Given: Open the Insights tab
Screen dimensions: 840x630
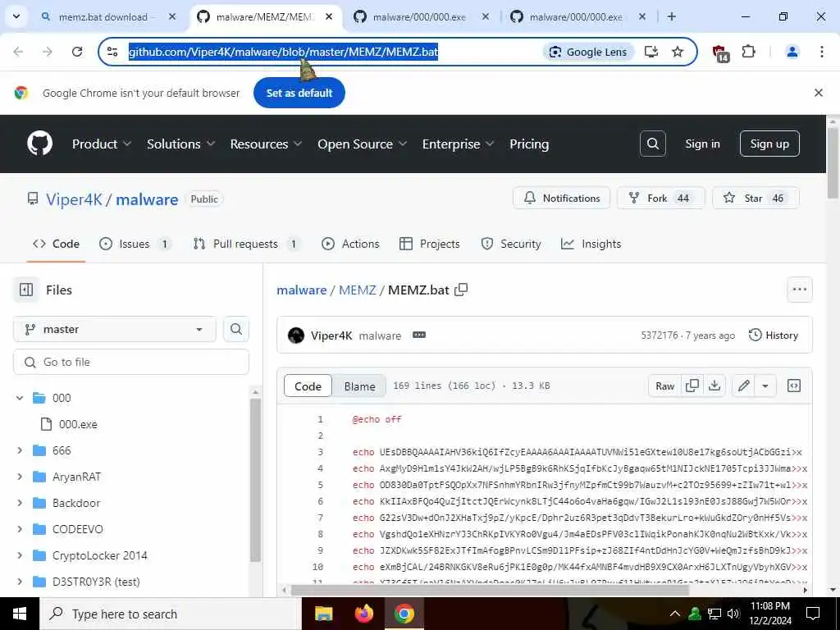Looking at the screenshot, I should click(591, 244).
